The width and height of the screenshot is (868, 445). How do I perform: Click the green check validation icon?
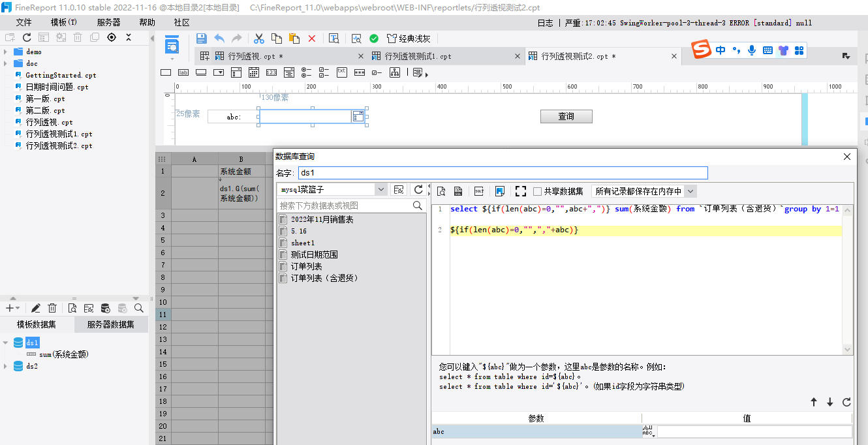pyautogui.click(x=374, y=38)
